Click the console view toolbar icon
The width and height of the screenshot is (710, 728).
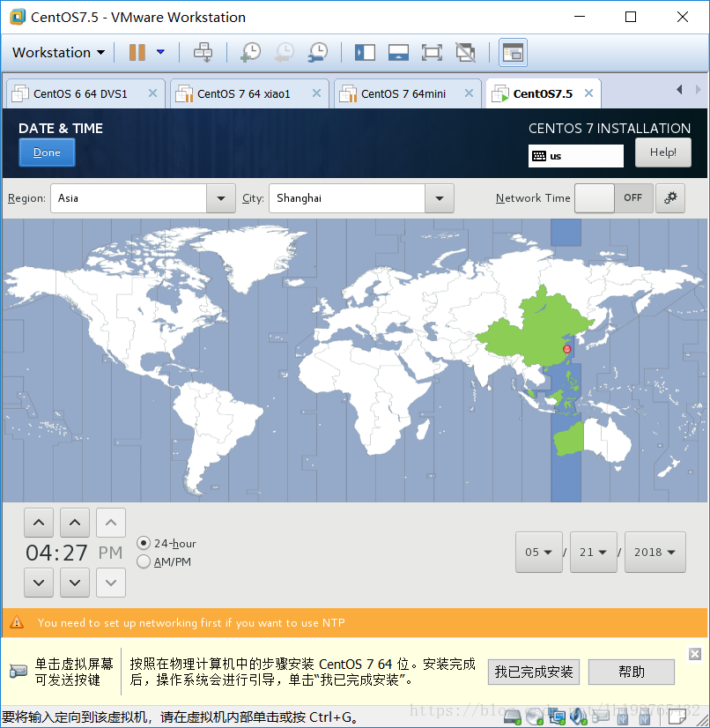[x=513, y=53]
